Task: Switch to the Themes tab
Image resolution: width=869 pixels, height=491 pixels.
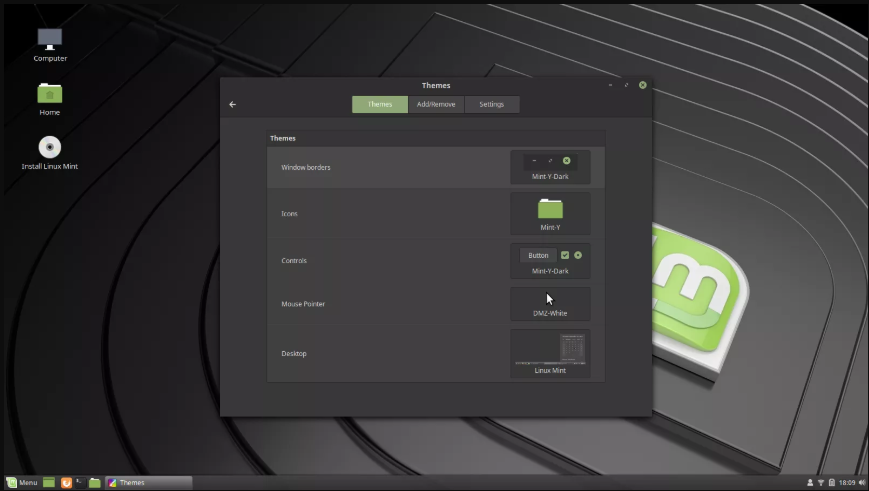Action: (380, 104)
